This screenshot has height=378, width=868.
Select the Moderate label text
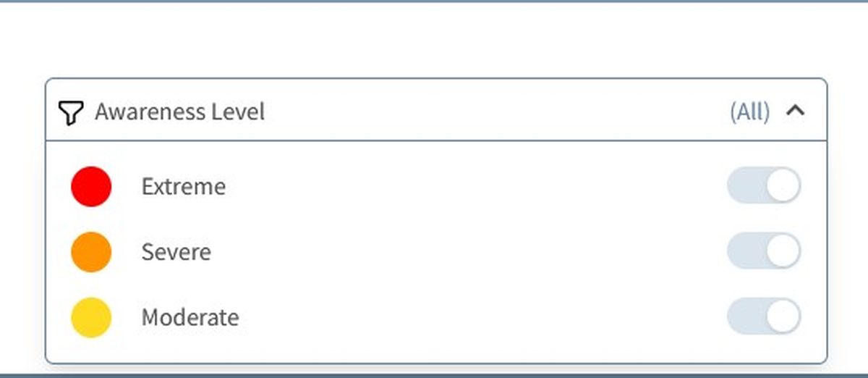tap(190, 317)
